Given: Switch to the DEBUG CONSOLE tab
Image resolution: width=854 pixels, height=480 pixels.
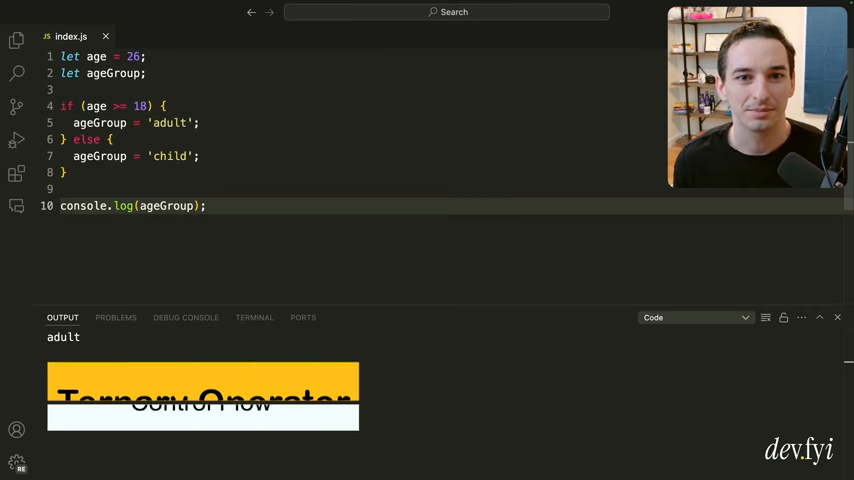Looking at the screenshot, I should point(186,318).
